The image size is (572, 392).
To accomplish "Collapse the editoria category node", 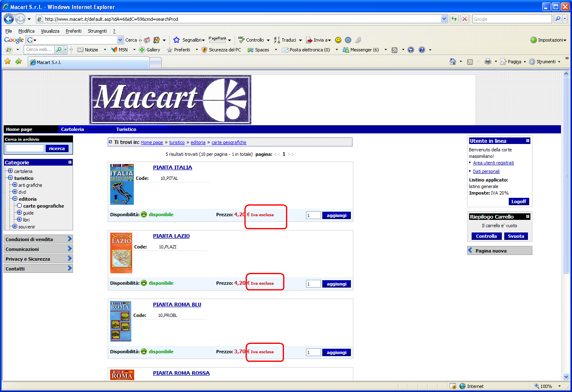I will pos(15,199).
